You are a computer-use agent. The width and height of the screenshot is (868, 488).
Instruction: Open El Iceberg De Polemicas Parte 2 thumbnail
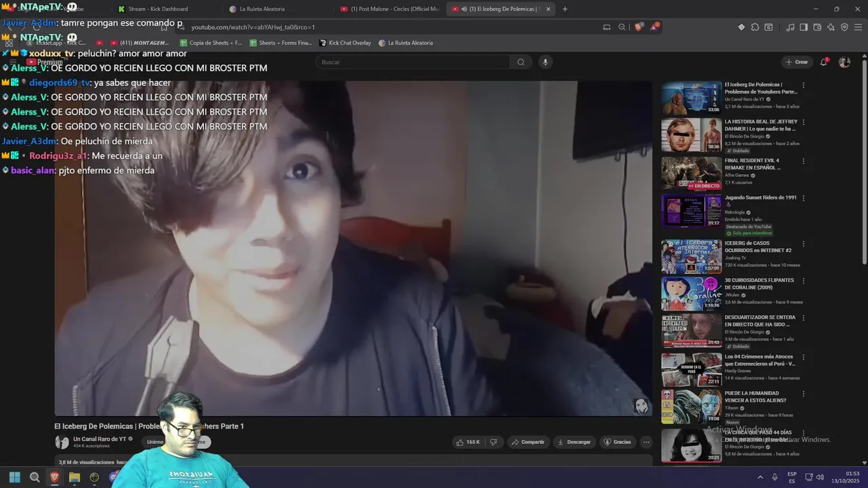(x=692, y=98)
